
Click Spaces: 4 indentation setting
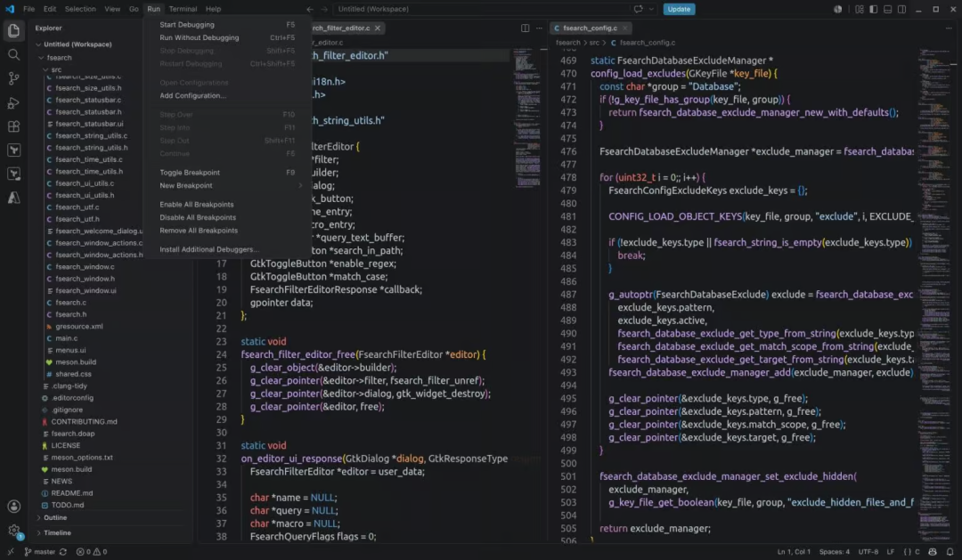tap(835, 551)
